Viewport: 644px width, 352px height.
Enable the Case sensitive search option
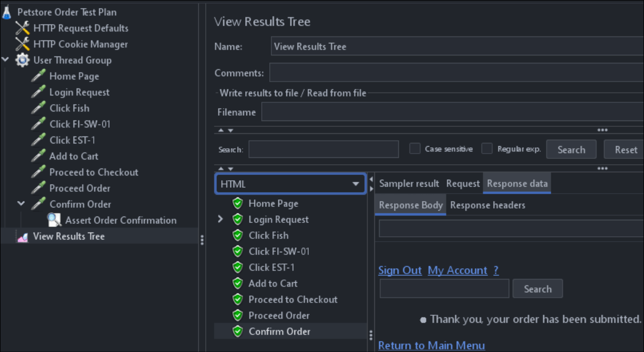415,149
